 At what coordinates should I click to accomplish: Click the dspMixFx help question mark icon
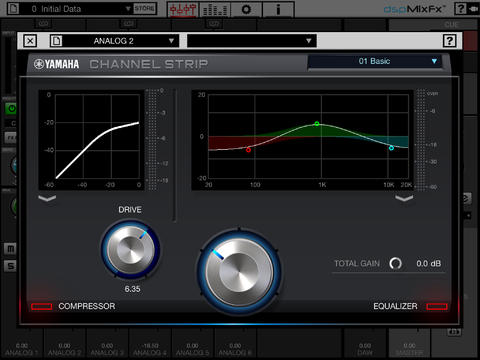point(460,9)
